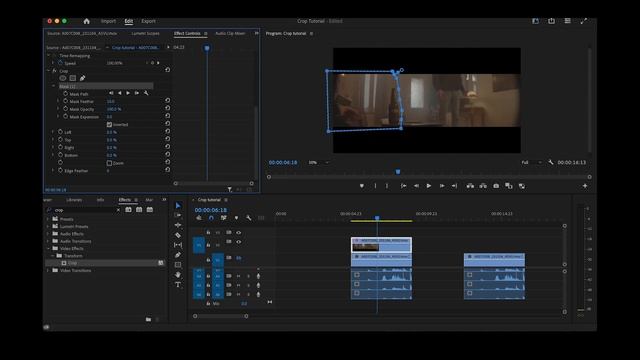The image size is (640, 360).
Task: Reset the Left crop parameter
Action: coord(167,131)
